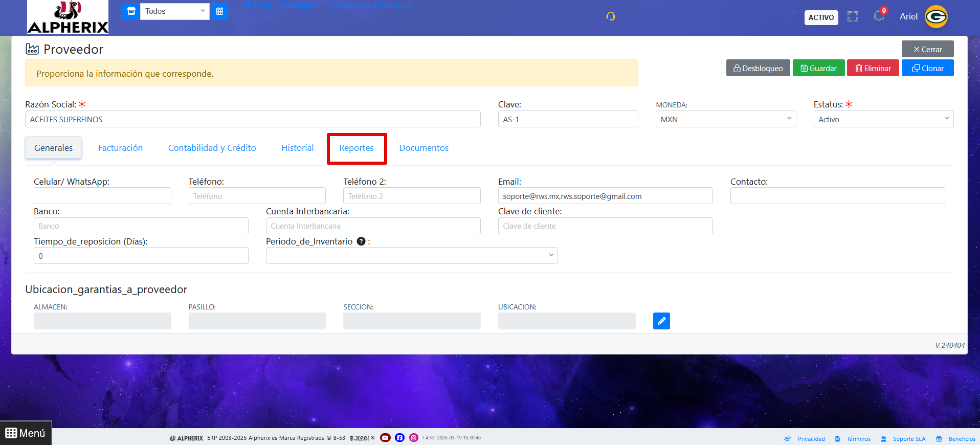980x445 pixels.
Task: Switch to the Reportes tab
Action: [x=357, y=148]
